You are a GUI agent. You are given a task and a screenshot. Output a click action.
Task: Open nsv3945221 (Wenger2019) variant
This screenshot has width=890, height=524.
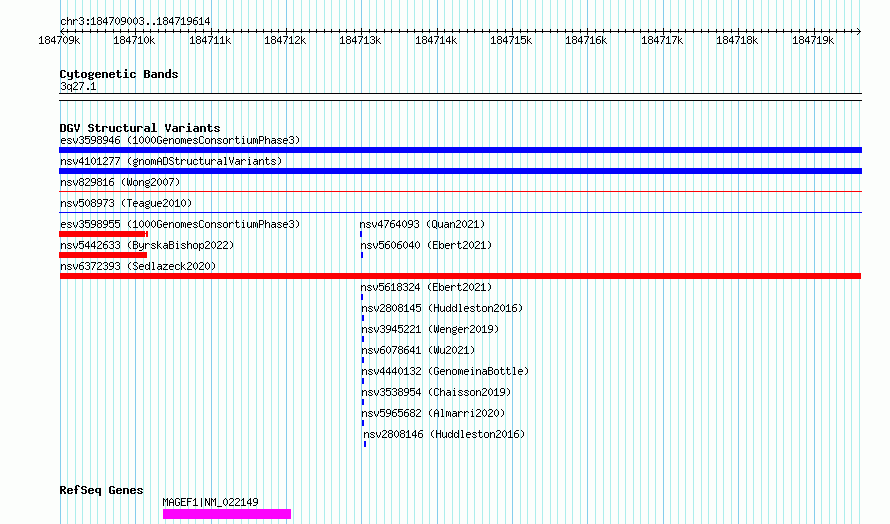[x=430, y=329]
